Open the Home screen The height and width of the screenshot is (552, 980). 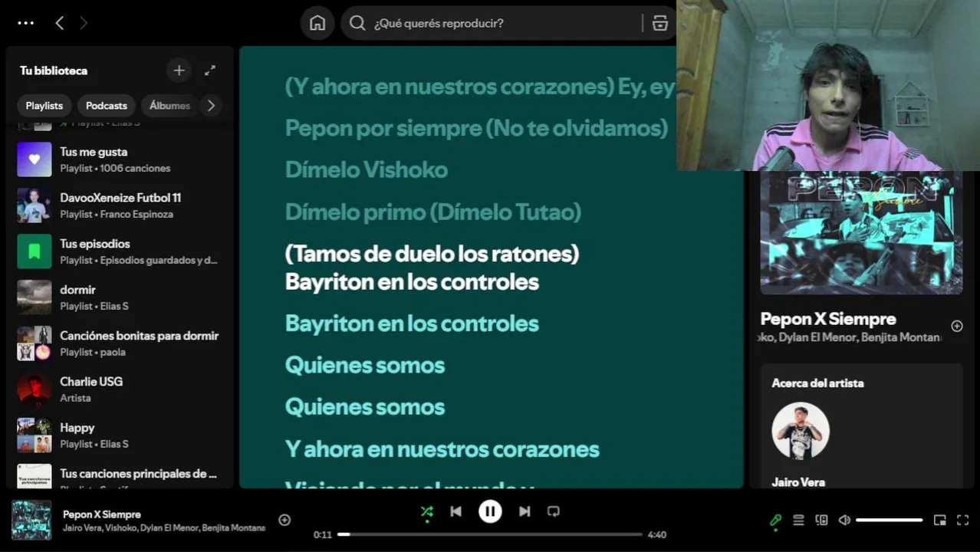[317, 23]
